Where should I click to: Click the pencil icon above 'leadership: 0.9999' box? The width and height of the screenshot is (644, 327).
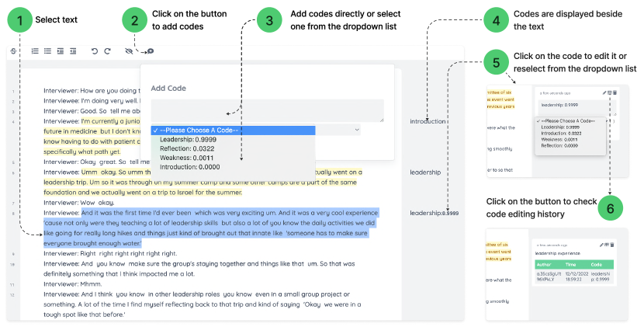[x=604, y=92]
